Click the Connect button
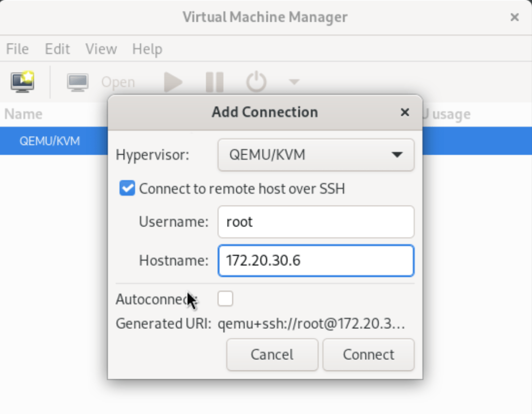 pos(368,354)
